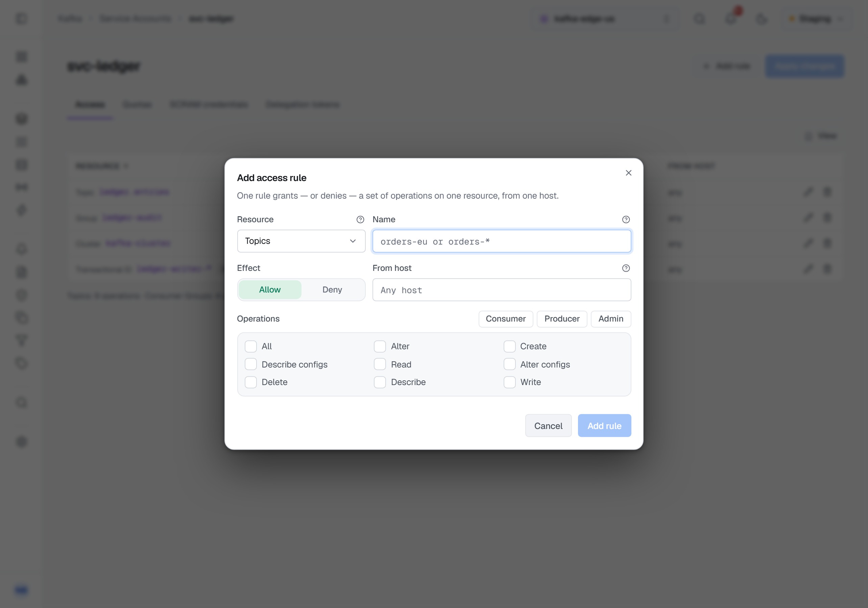Check the Describe configs checkbox

click(x=251, y=365)
